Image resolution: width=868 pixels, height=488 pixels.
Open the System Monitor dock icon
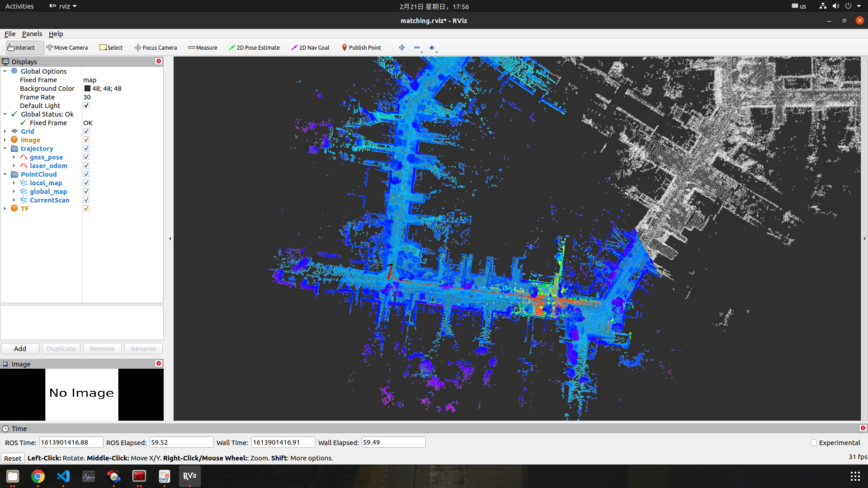click(89, 476)
